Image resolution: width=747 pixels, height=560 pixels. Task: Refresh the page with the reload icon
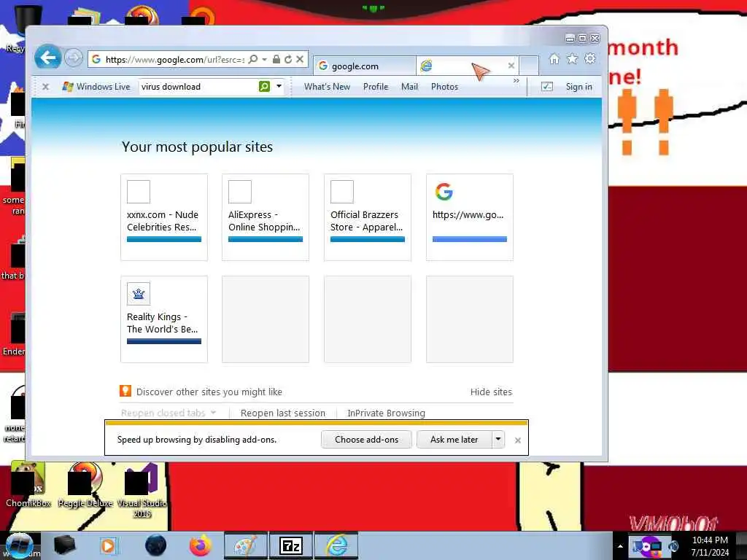pos(287,59)
